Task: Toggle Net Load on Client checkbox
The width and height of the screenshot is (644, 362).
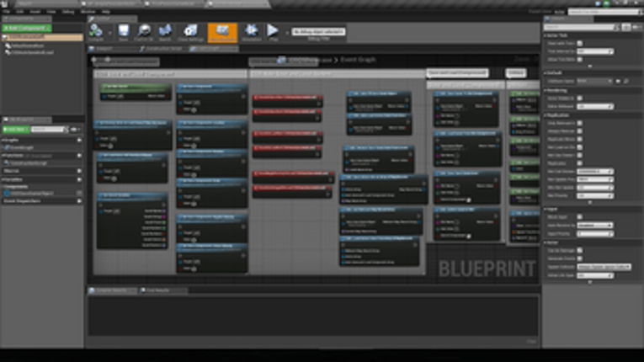Action: point(579,147)
